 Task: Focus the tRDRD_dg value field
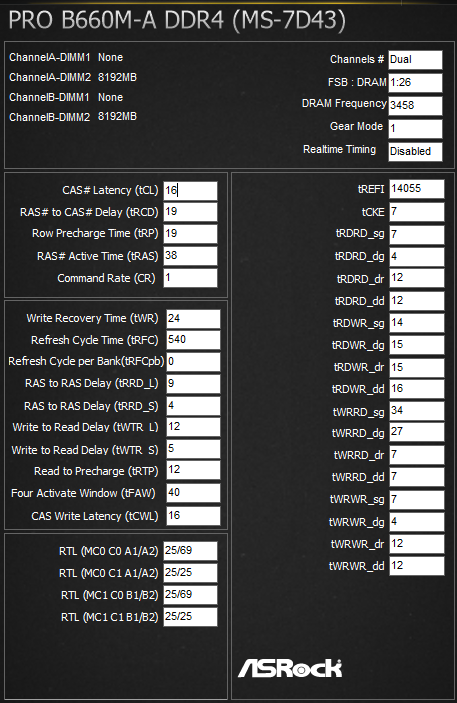coord(417,256)
